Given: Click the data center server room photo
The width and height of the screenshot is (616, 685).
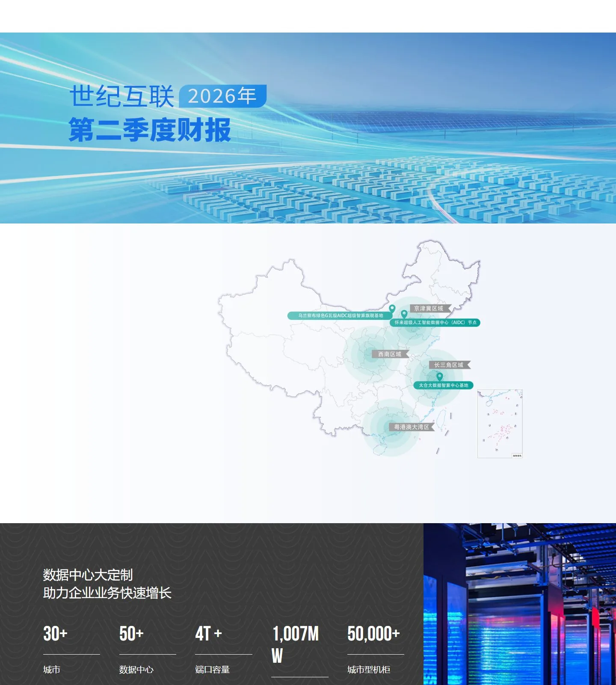Looking at the screenshot, I should 520,604.
